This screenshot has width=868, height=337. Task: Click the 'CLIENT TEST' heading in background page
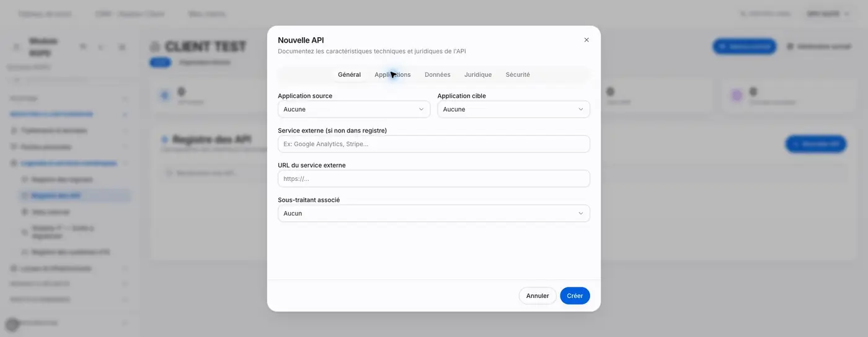click(x=205, y=46)
